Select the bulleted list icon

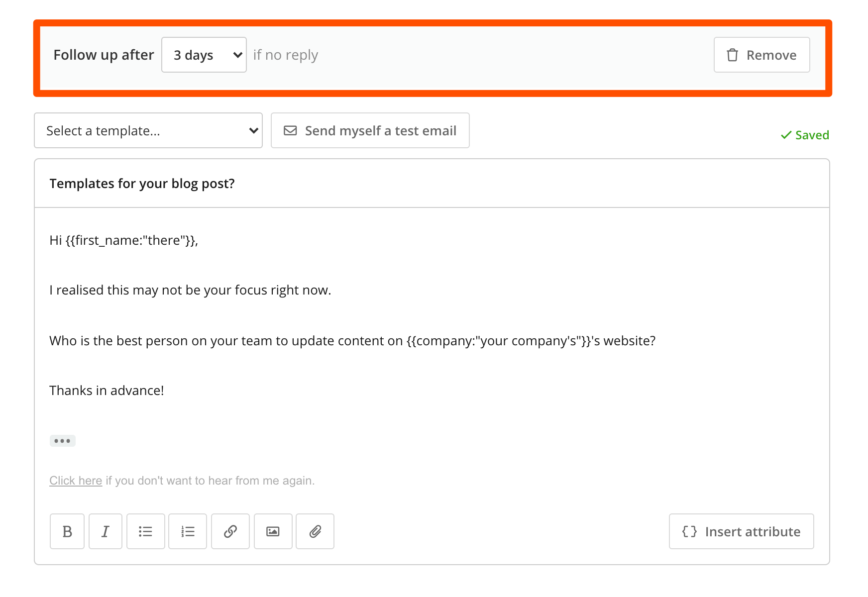click(145, 531)
